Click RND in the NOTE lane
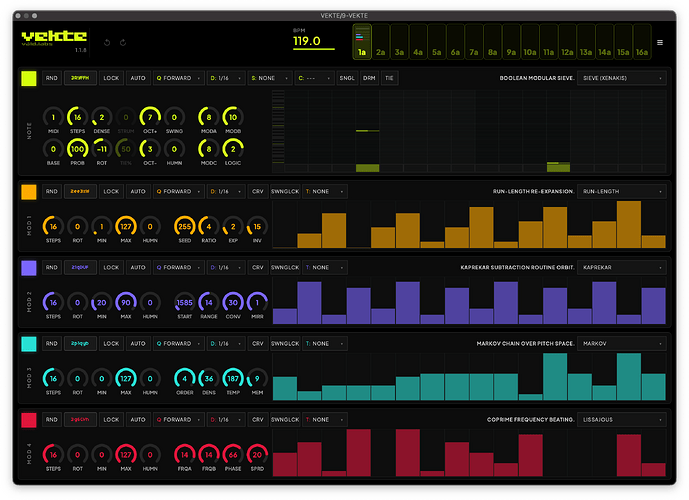 tap(51, 78)
